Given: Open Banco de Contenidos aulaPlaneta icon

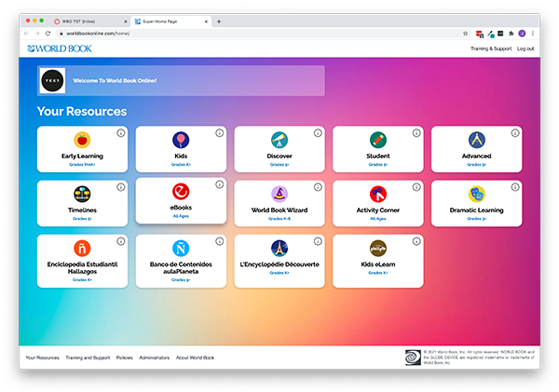Looking at the screenshot, I should pos(181,249).
